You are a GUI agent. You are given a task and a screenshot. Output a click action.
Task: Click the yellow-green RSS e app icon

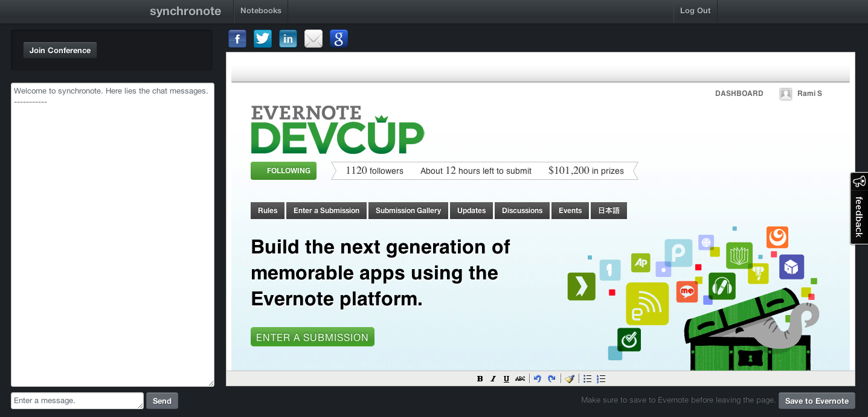click(648, 304)
